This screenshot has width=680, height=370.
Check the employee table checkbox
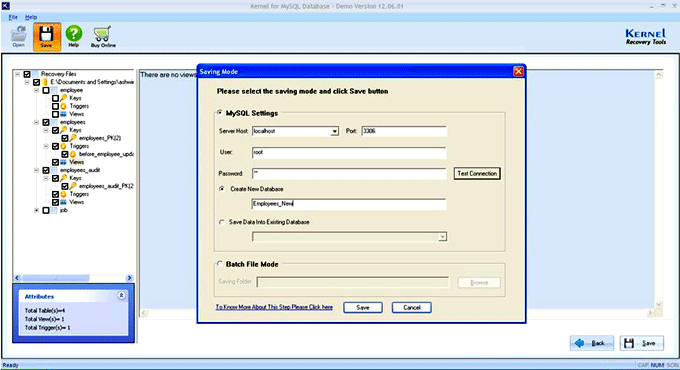(x=46, y=90)
